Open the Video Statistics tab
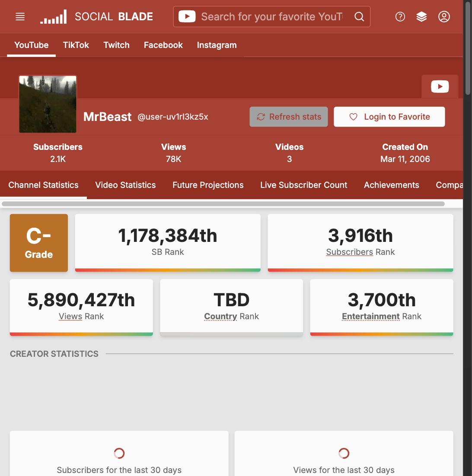 tap(125, 185)
